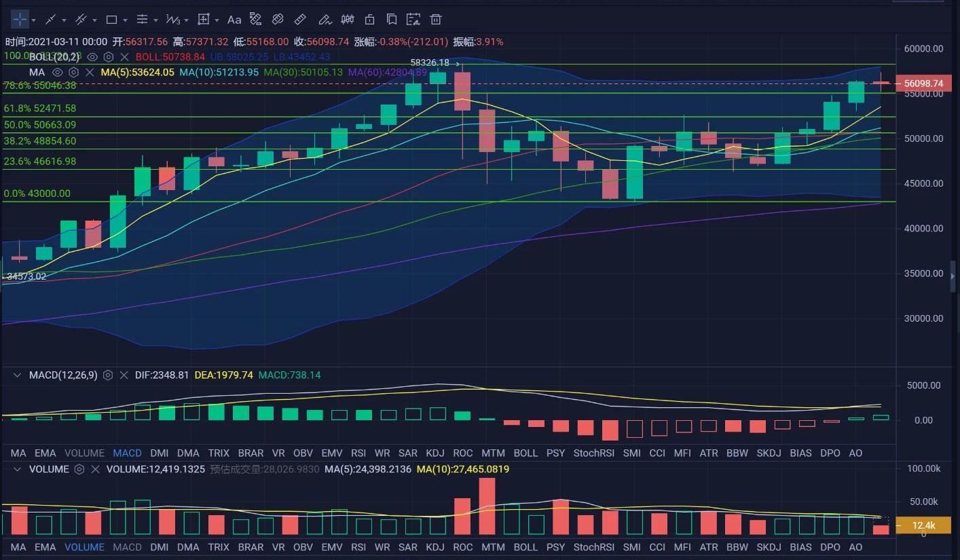Hide the MA indicator using eye icon
This screenshot has height=560, width=960.
58,72
